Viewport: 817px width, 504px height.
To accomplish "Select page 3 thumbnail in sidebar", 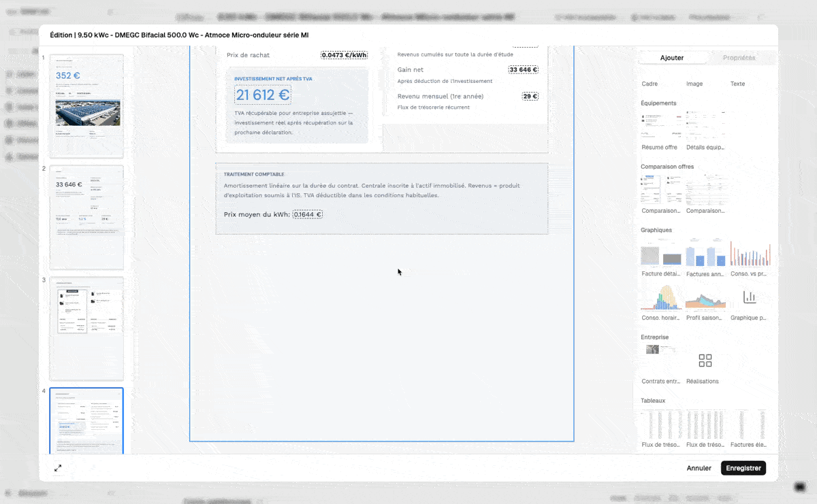I will (87, 328).
